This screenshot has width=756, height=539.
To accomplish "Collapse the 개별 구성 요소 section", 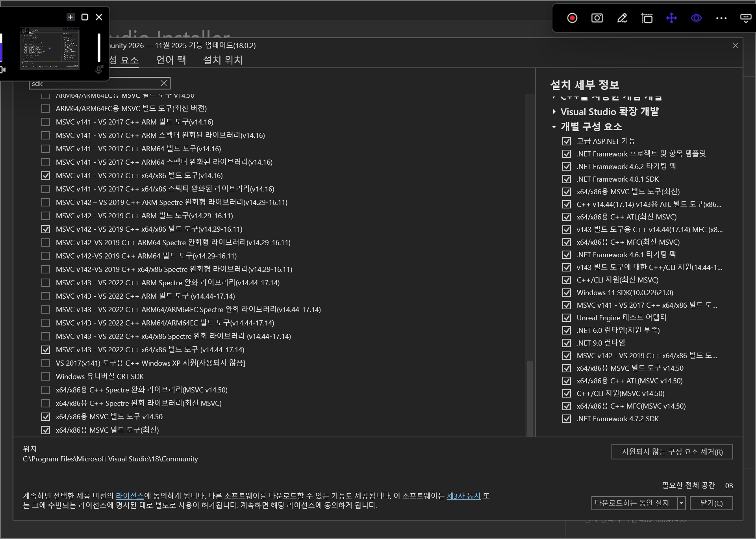I will pyautogui.click(x=553, y=127).
